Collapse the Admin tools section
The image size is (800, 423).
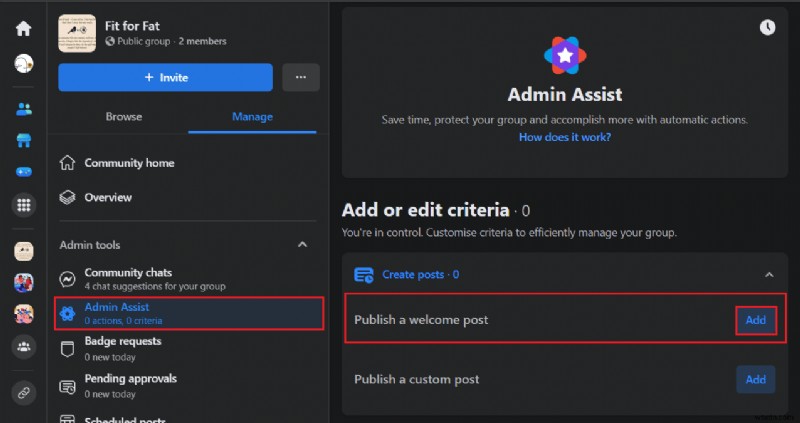(x=302, y=245)
